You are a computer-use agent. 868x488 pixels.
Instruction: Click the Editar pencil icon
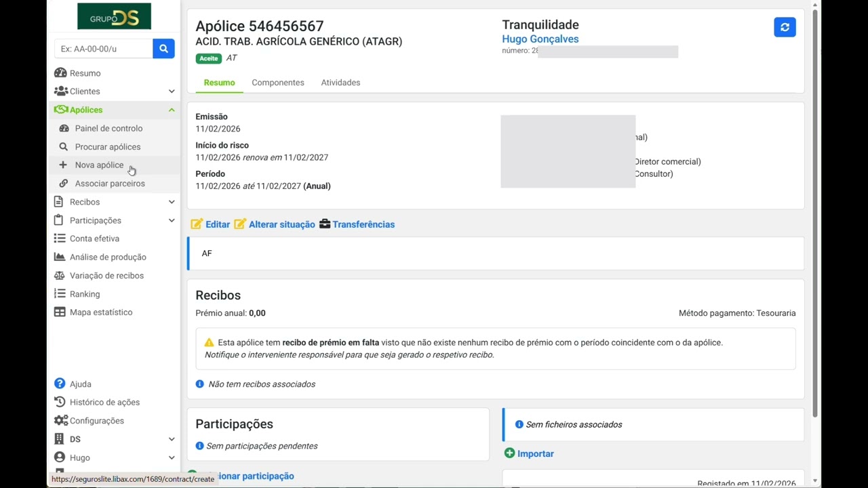[197, 224]
